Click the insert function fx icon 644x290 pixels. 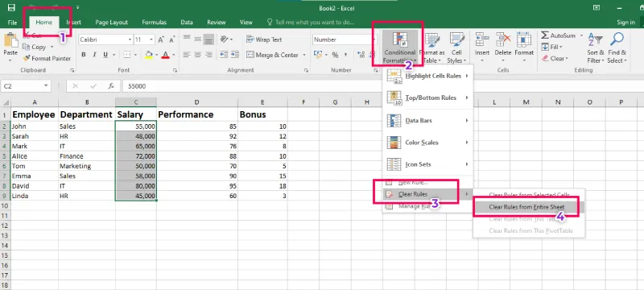[111, 86]
